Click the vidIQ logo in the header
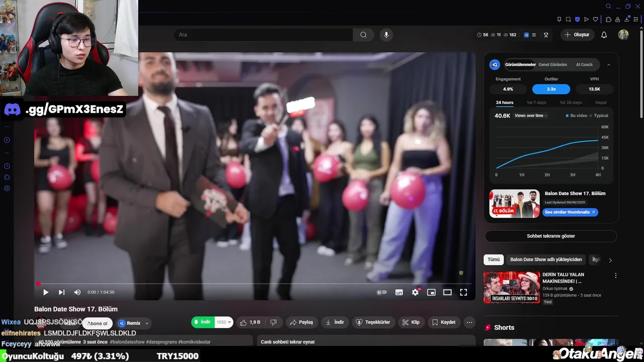 (526, 35)
